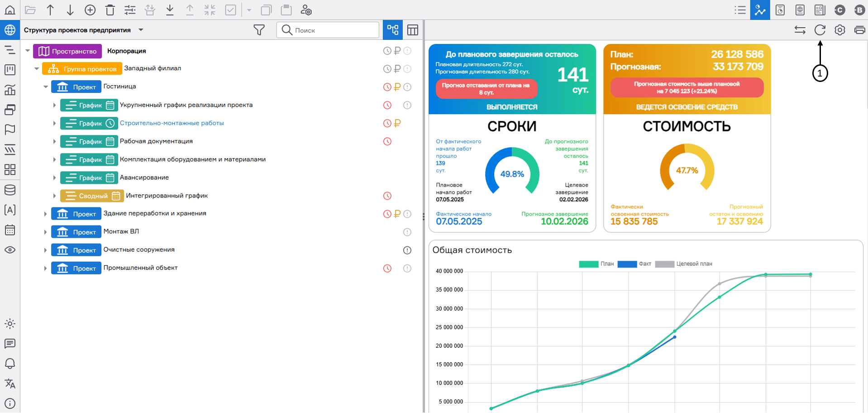The width and height of the screenshot is (868, 413).
Task: Click the print icon in dashboard panel
Action: click(x=859, y=30)
